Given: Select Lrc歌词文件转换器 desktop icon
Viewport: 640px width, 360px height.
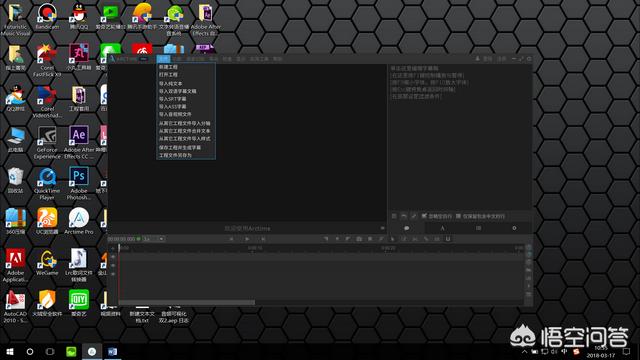Looking at the screenshot, I should click(79, 266).
